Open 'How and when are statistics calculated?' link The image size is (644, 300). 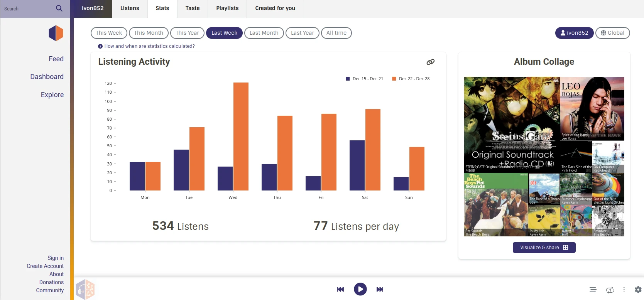click(x=149, y=46)
